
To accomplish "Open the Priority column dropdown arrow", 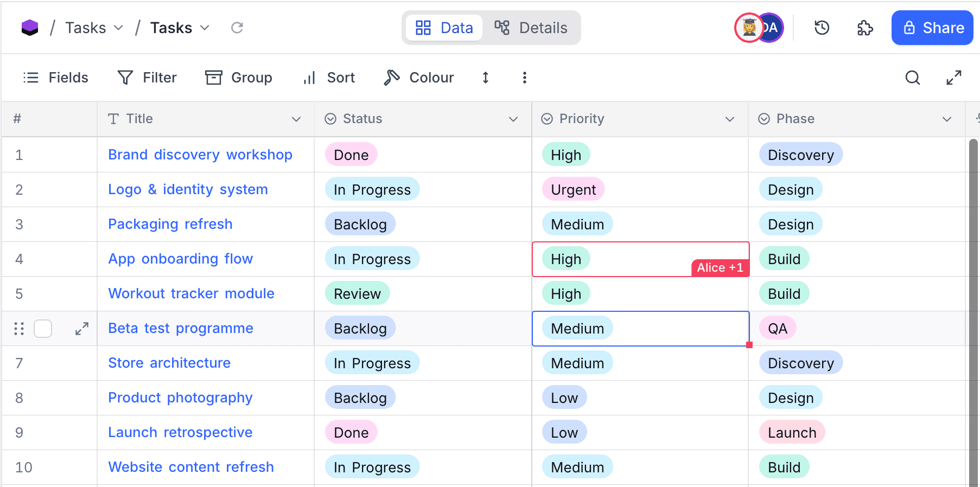I will [x=730, y=119].
